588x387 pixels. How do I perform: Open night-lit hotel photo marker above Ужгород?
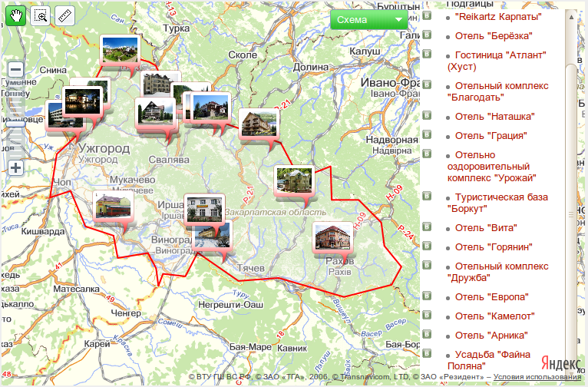tap(82, 101)
